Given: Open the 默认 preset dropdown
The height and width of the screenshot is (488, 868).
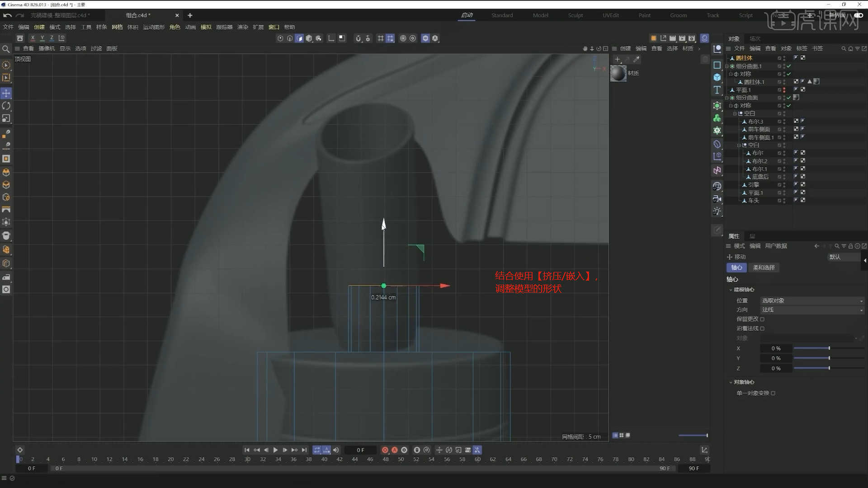Looking at the screenshot, I should 844,257.
